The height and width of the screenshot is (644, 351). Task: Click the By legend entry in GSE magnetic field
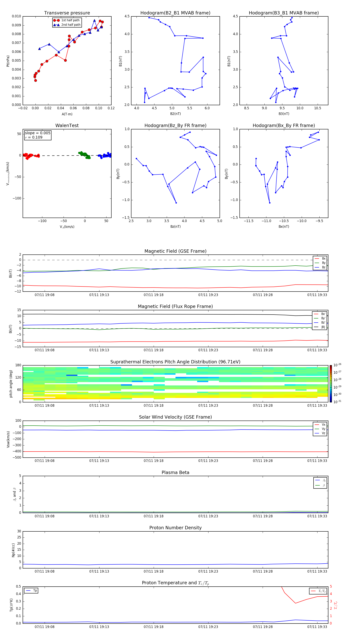tap(320, 263)
